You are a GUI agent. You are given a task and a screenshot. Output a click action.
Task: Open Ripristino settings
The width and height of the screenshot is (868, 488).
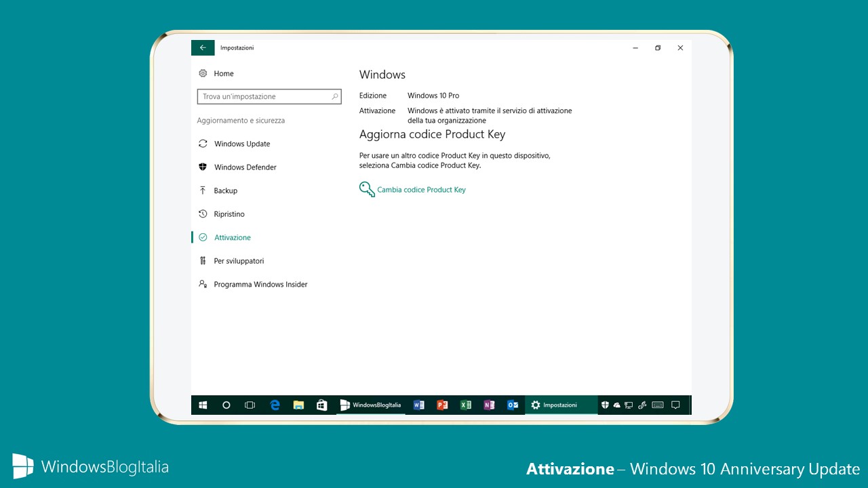[229, 214]
